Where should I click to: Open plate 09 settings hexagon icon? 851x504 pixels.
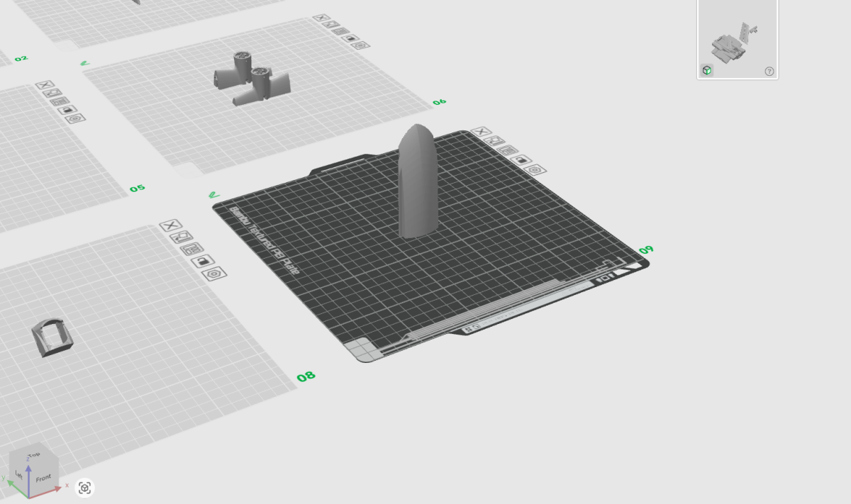tap(536, 170)
